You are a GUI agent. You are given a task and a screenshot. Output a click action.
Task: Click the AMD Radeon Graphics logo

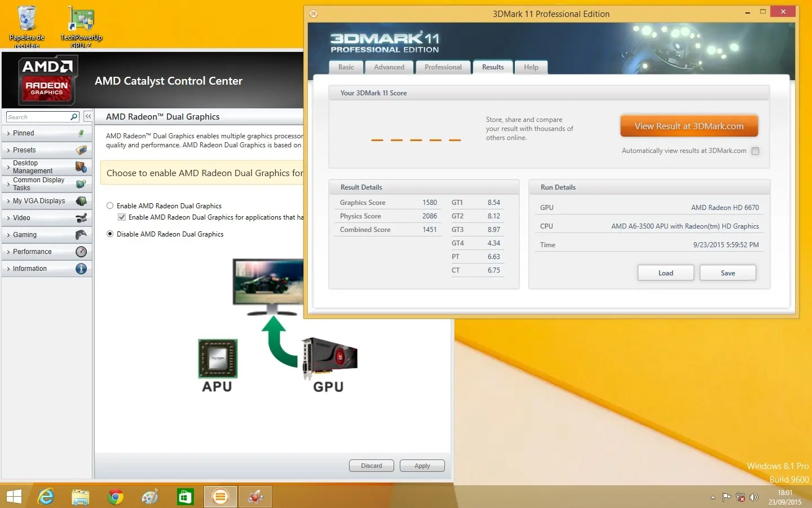tap(47, 81)
